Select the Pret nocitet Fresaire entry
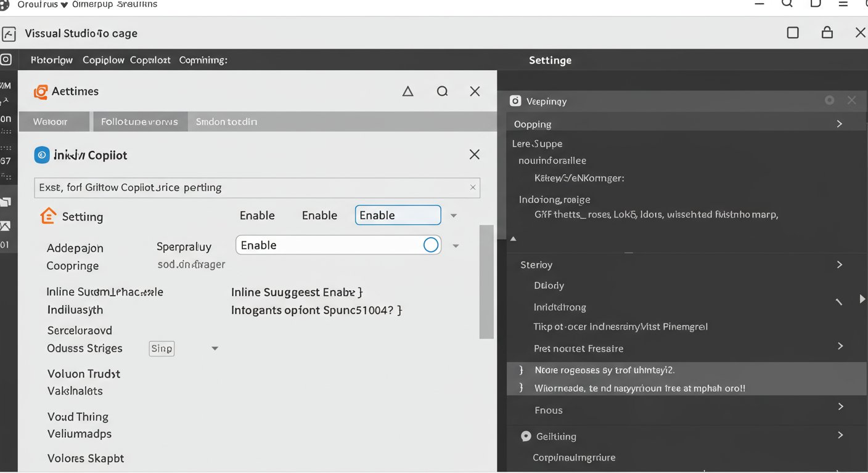Image resolution: width=868 pixels, height=473 pixels. 578,348
